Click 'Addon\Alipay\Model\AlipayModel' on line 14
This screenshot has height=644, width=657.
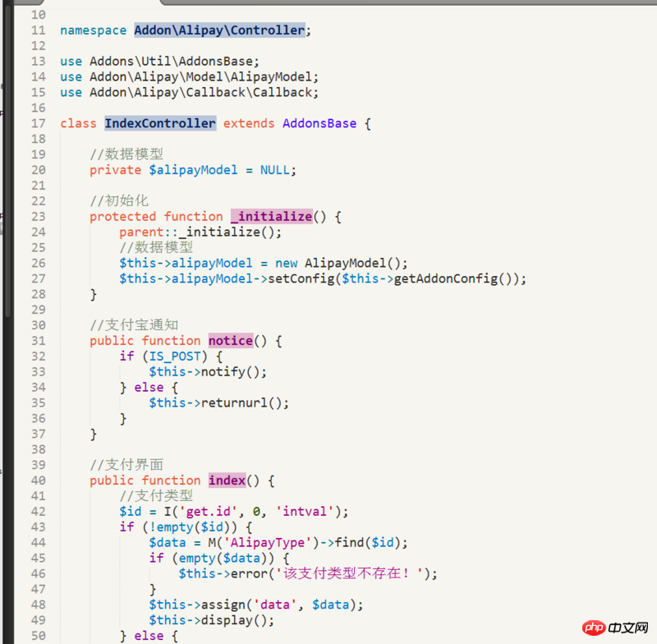201,77
